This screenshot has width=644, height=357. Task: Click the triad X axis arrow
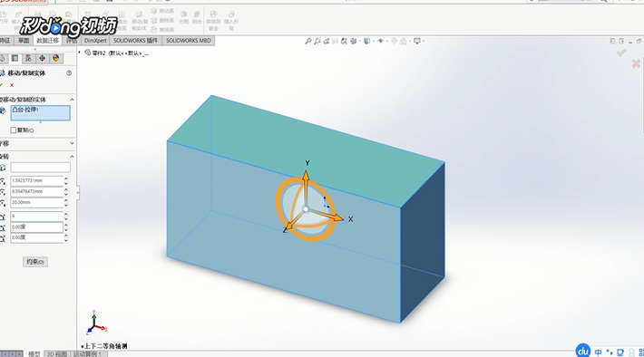click(337, 217)
